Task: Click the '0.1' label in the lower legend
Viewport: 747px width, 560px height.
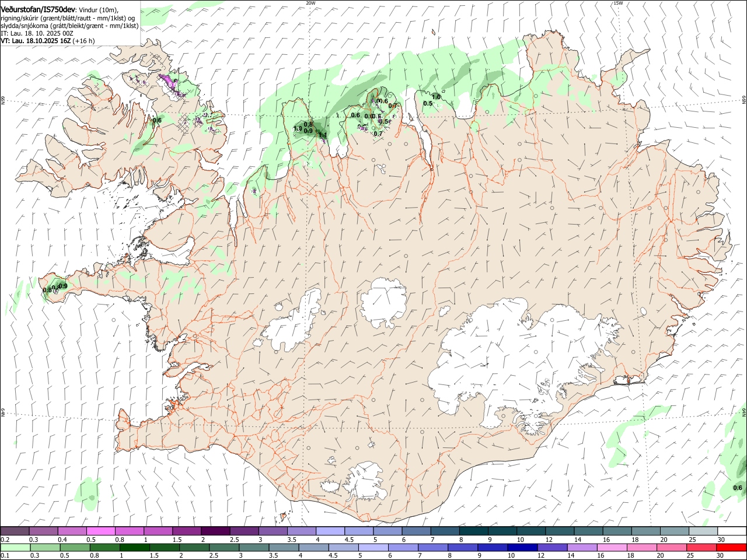Action: click(5, 556)
